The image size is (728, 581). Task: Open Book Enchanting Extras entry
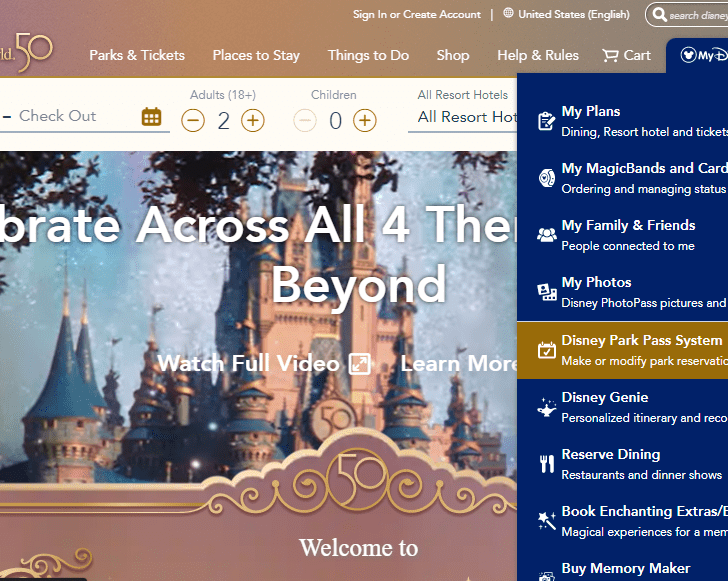click(x=622, y=521)
